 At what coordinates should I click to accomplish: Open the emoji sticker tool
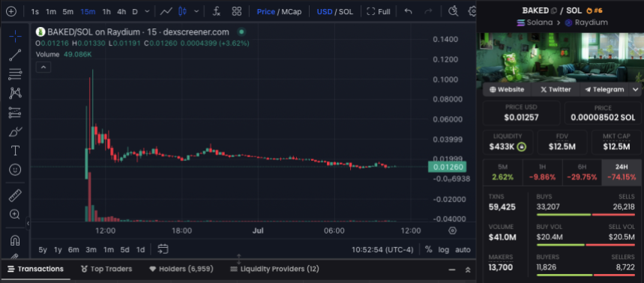(15, 170)
